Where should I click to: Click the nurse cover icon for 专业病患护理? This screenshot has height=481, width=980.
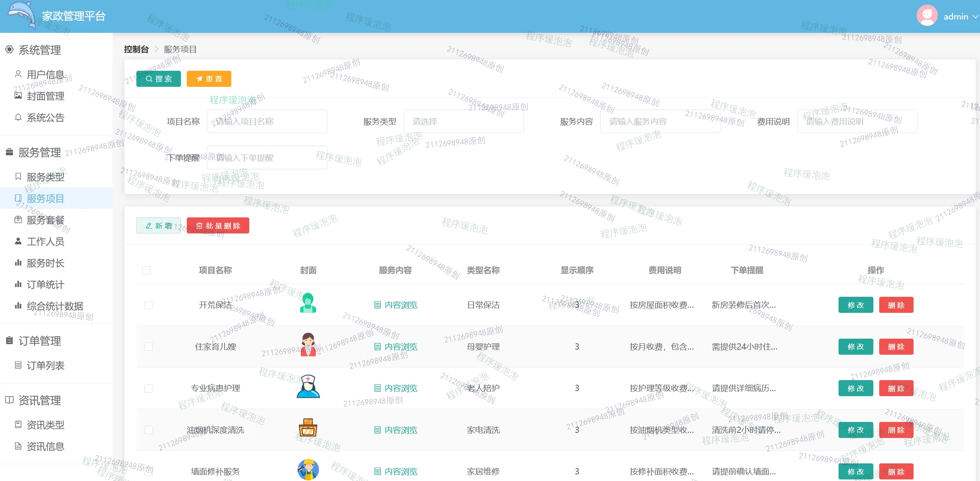[308, 387]
